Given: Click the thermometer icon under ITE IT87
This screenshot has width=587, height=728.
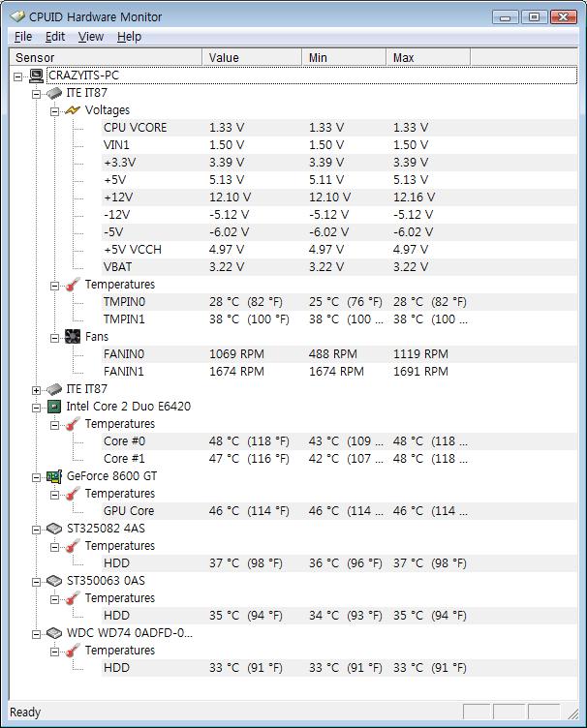Looking at the screenshot, I should [73, 285].
